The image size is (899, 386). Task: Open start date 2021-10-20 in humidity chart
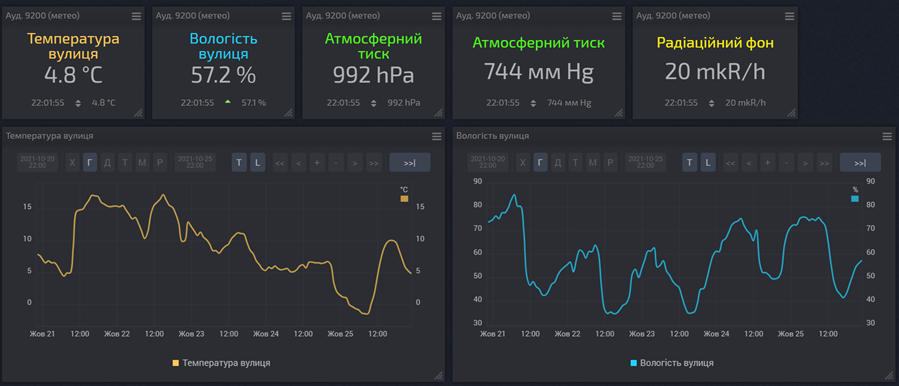[488, 162]
